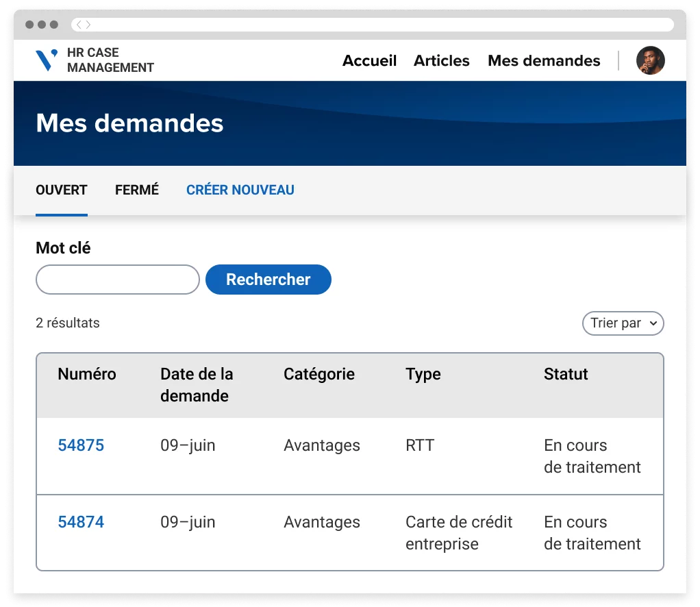The height and width of the screenshot is (607, 700).
Task: Click the browser forward arrow
Action: coord(88,25)
